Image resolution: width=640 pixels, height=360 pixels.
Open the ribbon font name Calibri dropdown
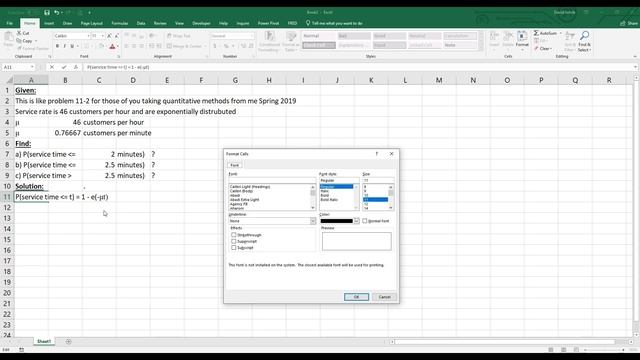tap(88, 36)
